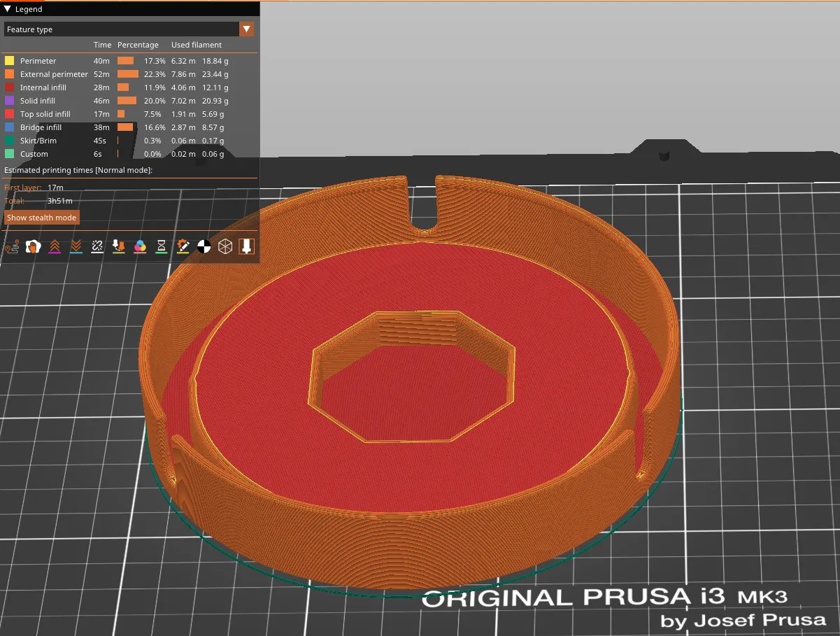Screen dimensions: 840x636
Task: Select the Internal infill legend label
Action: pyautogui.click(x=43, y=87)
